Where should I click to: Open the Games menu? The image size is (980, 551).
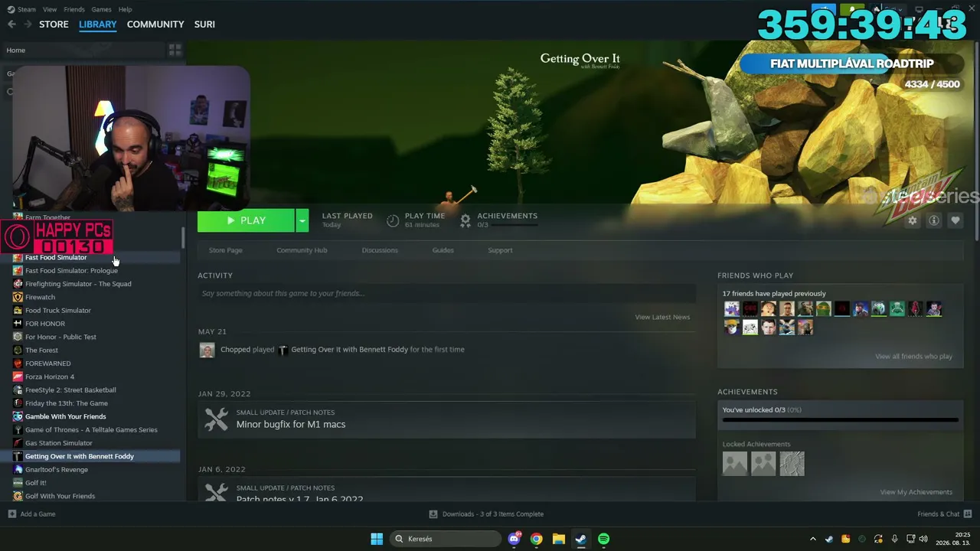pyautogui.click(x=102, y=9)
